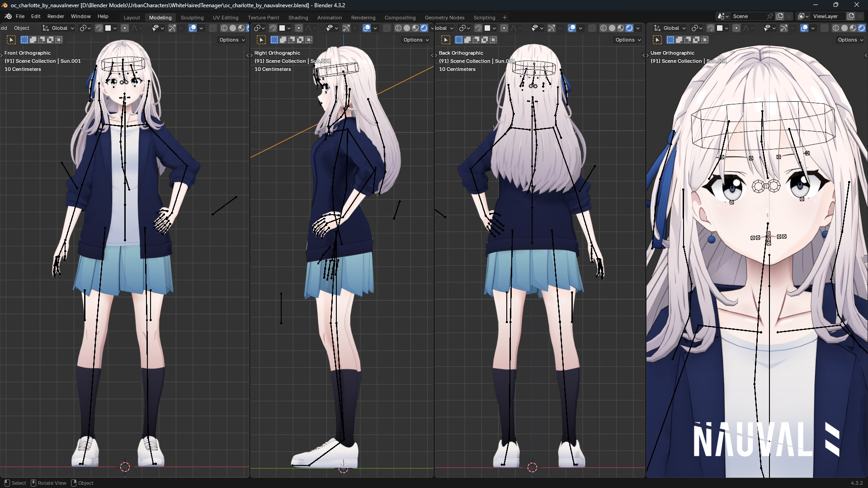Screen dimensions: 868x488
Task: Switch User viewport to rendered shading
Action: [x=862, y=28]
